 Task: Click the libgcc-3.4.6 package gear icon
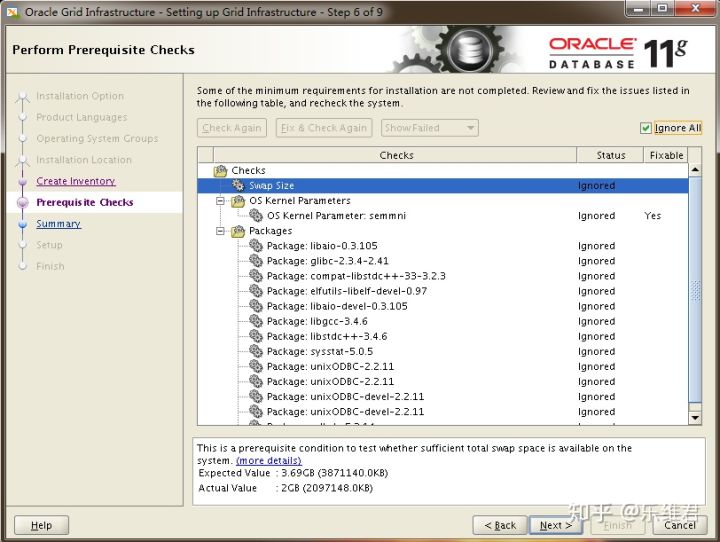pyautogui.click(x=256, y=321)
